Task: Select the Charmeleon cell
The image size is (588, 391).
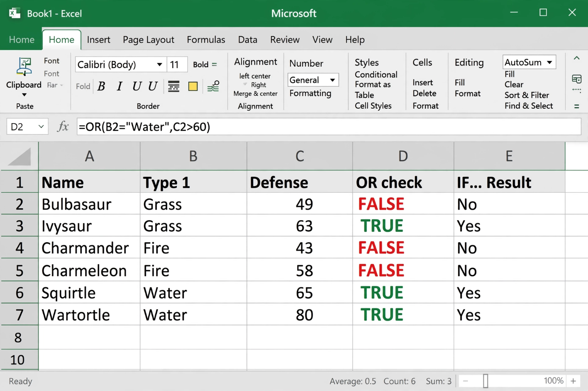Action: (x=89, y=270)
